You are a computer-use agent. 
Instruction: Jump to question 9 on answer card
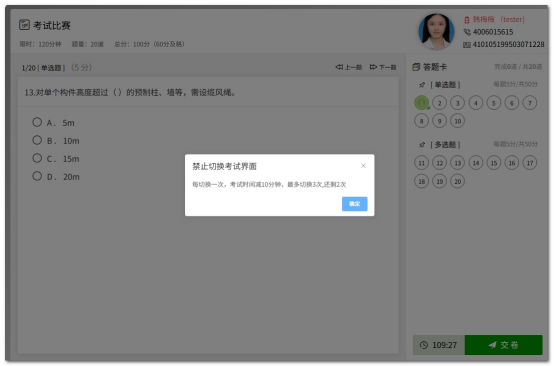pyautogui.click(x=440, y=121)
